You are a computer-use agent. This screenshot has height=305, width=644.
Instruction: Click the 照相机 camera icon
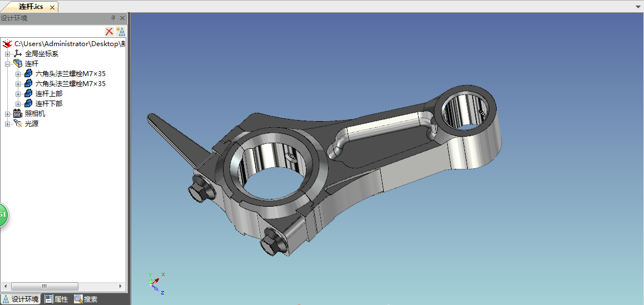coord(18,113)
